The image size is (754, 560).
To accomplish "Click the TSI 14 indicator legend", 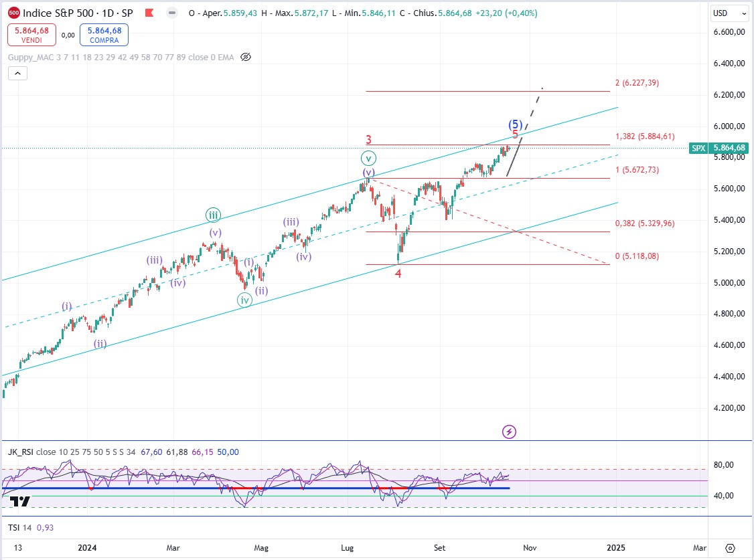I will (x=19, y=527).
